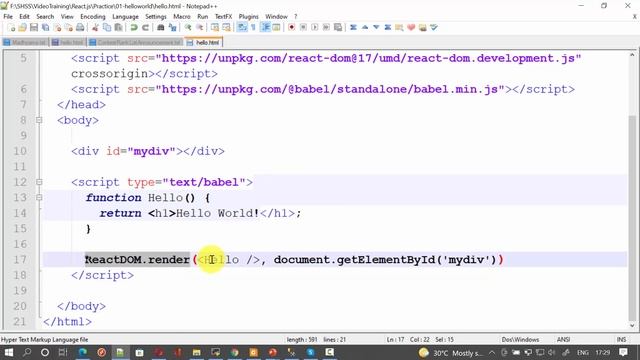Image resolution: width=640 pixels, height=360 pixels.
Task: Switch to the first document tab
Action: 25,42
